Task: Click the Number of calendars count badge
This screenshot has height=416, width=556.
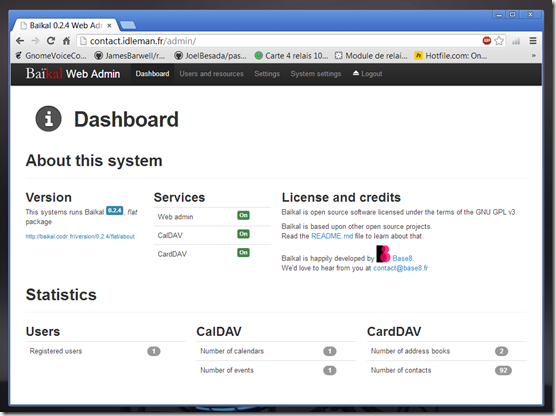Action: [329, 351]
